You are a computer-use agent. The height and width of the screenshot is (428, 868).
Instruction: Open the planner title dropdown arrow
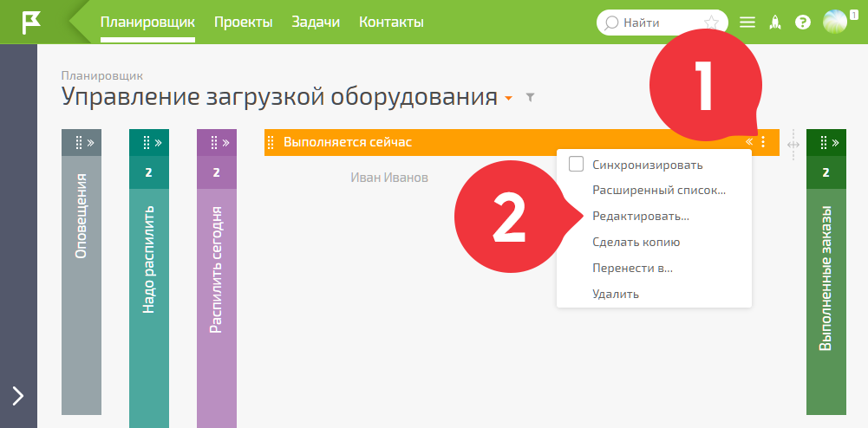point(509,99)
